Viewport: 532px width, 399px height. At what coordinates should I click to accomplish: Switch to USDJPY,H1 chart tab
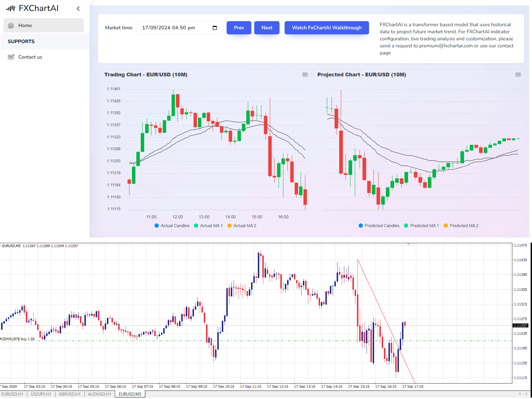point(41,394)
